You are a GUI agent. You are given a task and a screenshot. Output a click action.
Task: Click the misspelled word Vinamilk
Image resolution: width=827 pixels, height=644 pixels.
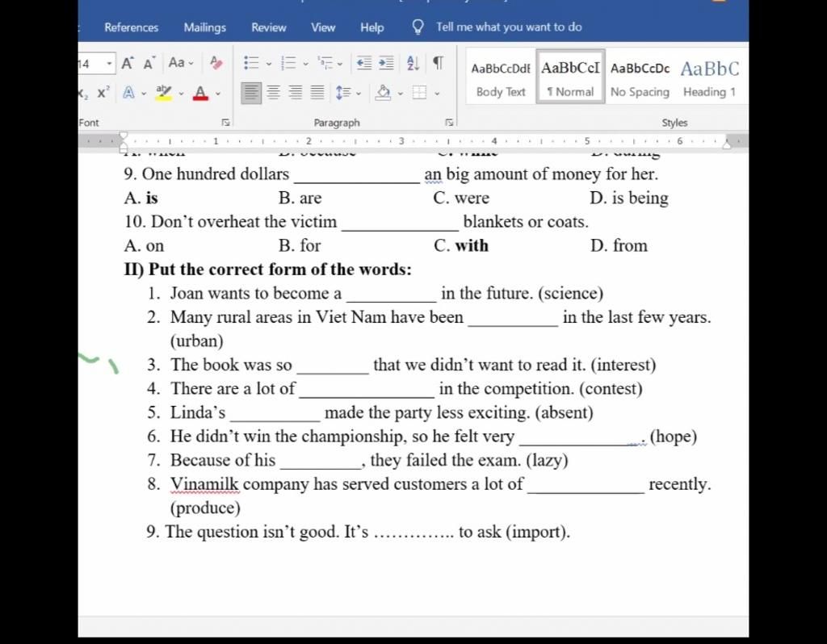click(204, 483)
